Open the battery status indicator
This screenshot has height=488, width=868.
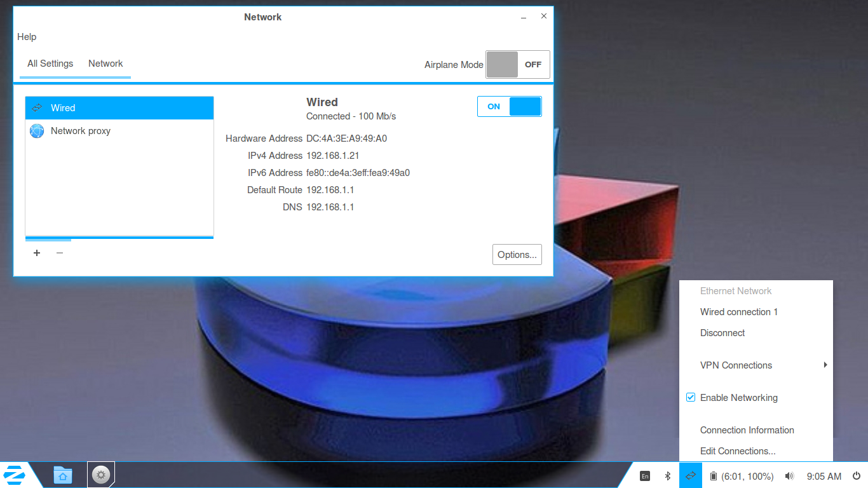coord(741,476)
